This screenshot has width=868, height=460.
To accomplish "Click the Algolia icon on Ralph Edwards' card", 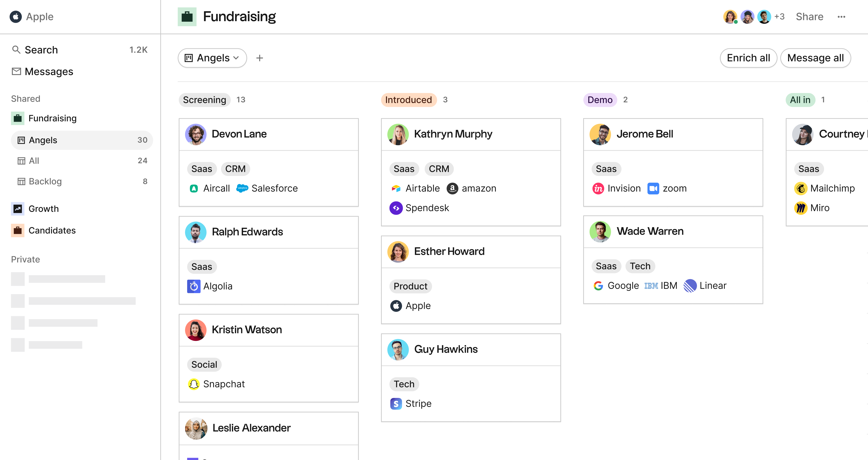I will [x=194, y=286].
